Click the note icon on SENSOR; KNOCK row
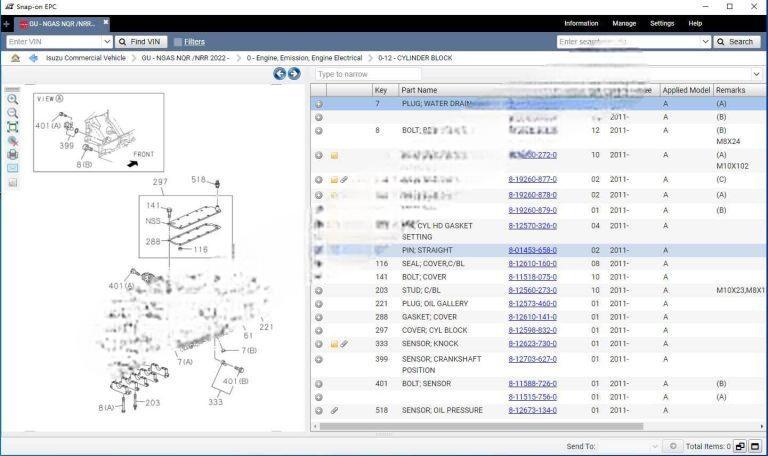 click(334, 344)
